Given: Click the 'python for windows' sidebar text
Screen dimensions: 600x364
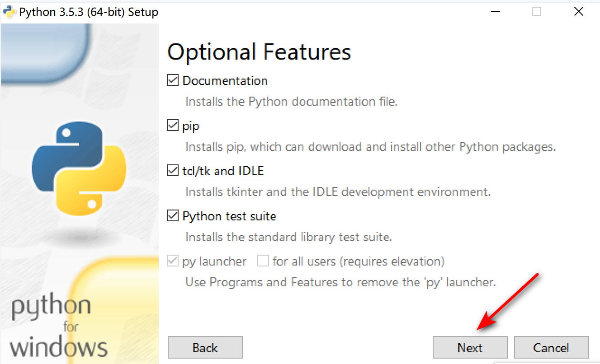Looking at the screenshot, I should coord(59,326).
